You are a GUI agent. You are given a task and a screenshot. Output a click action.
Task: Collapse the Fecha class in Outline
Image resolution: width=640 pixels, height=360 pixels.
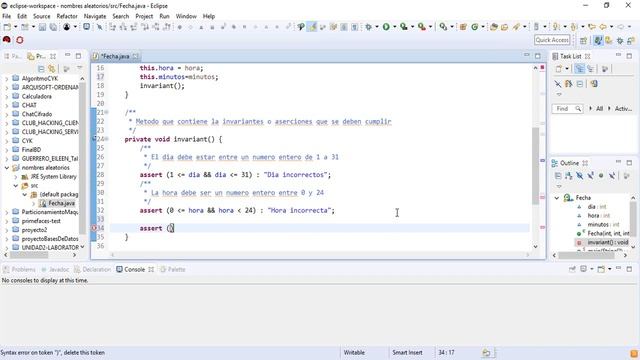point(557,198)
